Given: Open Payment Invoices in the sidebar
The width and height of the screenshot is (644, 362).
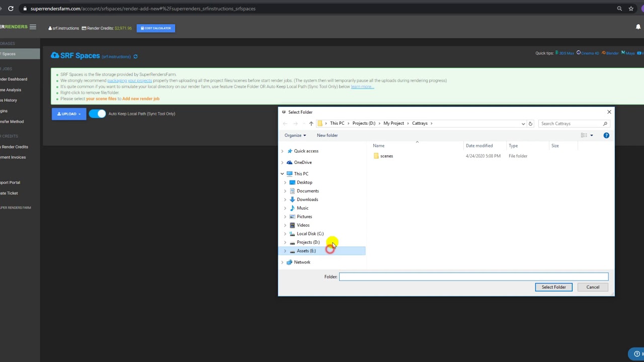Looking at the screenshot, I should 13,157.
